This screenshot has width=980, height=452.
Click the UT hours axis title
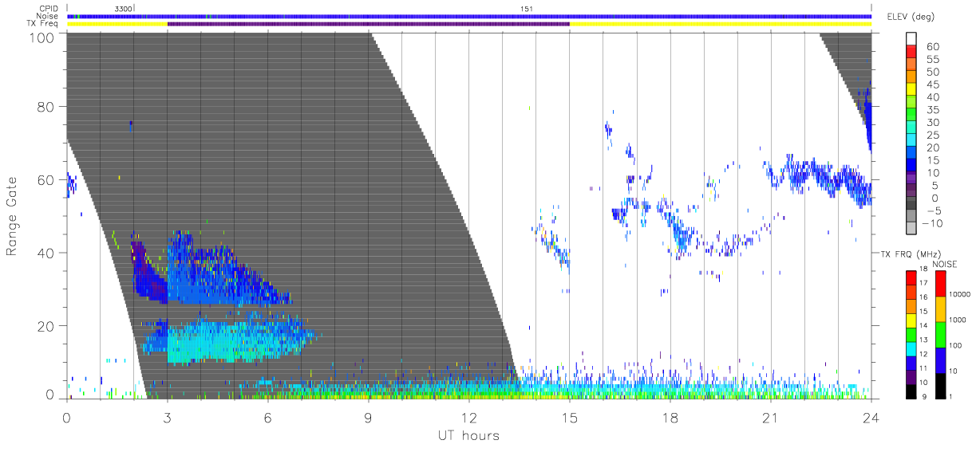tap(468, 435)
